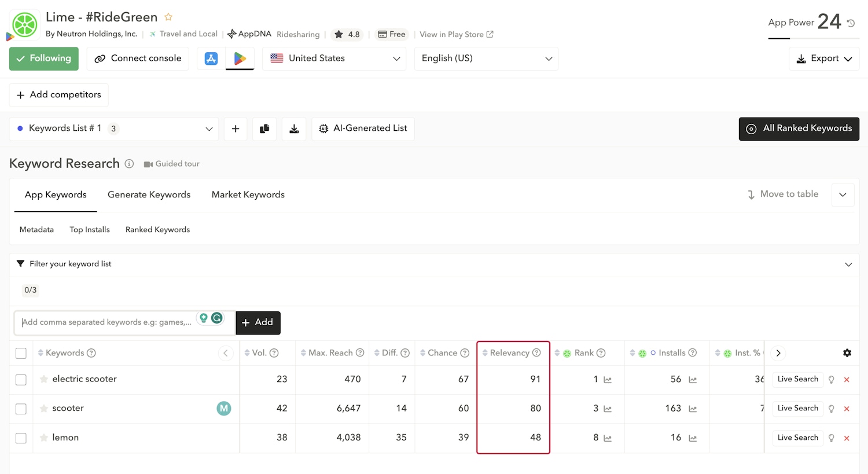Delete the lemon keyword
The image size is (868, 474).
point(847,438)
